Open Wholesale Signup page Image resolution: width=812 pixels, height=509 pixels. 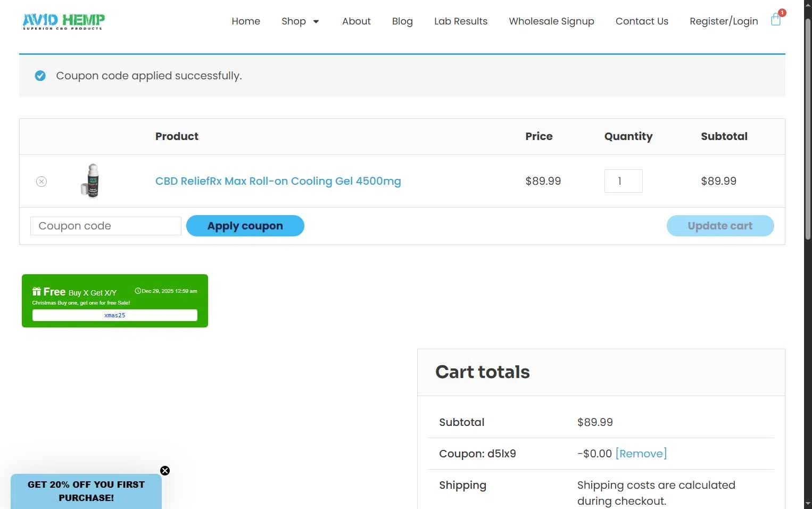click(x=551, y=21)
